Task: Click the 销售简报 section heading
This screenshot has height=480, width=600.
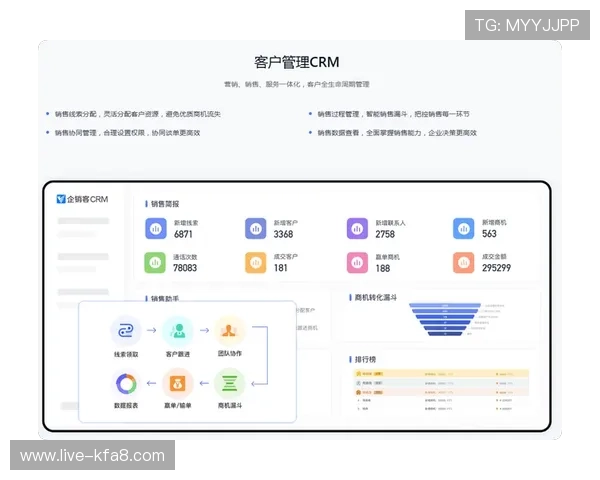Action: [x=165, y=204]
